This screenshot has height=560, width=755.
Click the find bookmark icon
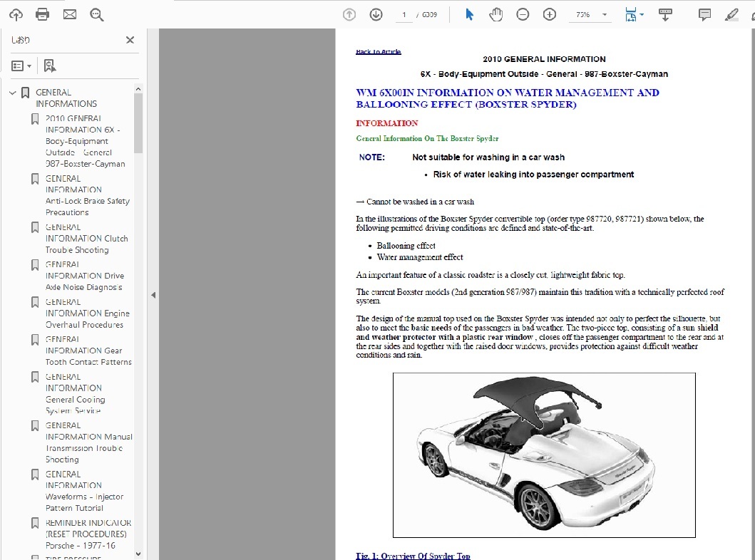point(50,66)
